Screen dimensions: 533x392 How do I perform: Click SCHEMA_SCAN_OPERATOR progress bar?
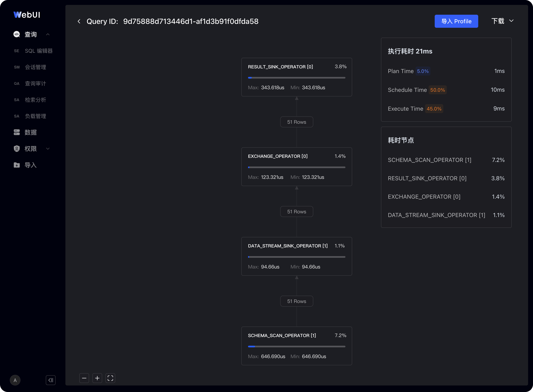pos(297,346)
